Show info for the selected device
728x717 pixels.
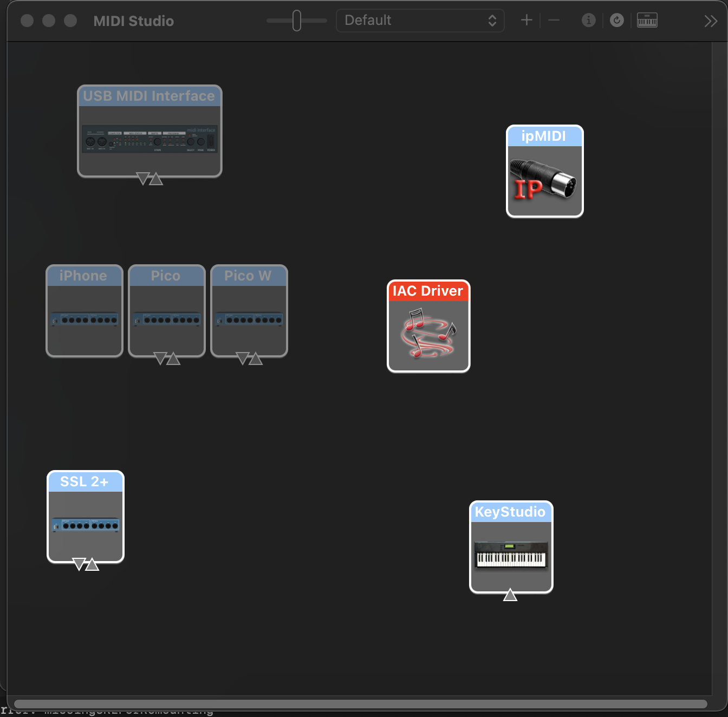589,21
